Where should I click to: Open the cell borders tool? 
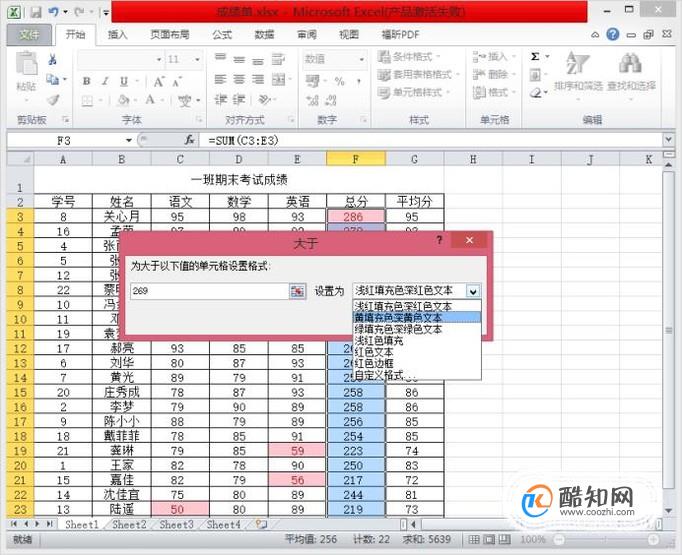[87, 101]
